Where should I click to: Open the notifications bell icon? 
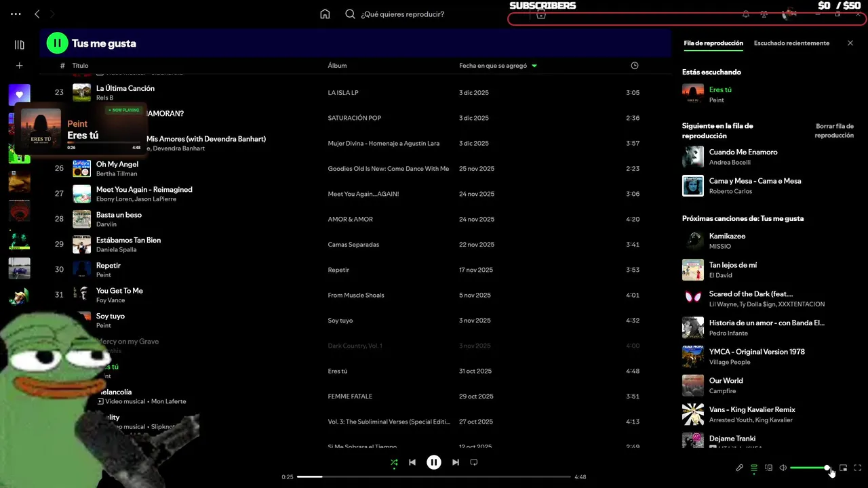[x=746, y=14]
